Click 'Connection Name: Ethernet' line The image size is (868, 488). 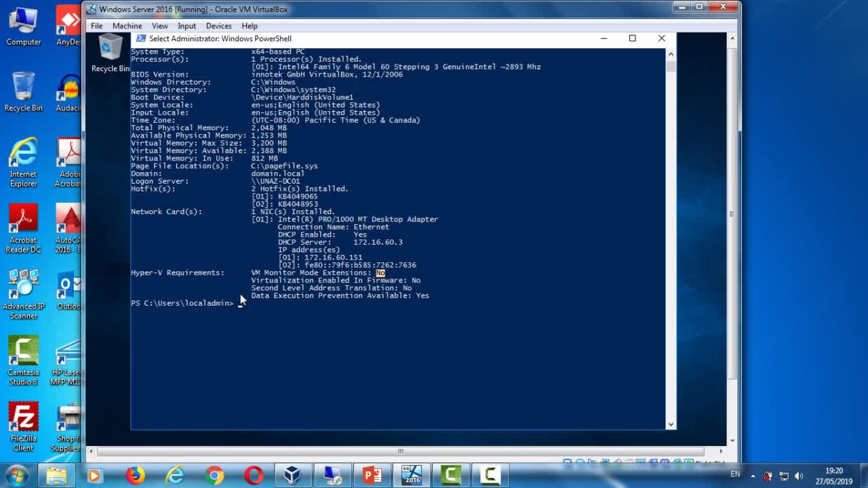click(333, 227)
